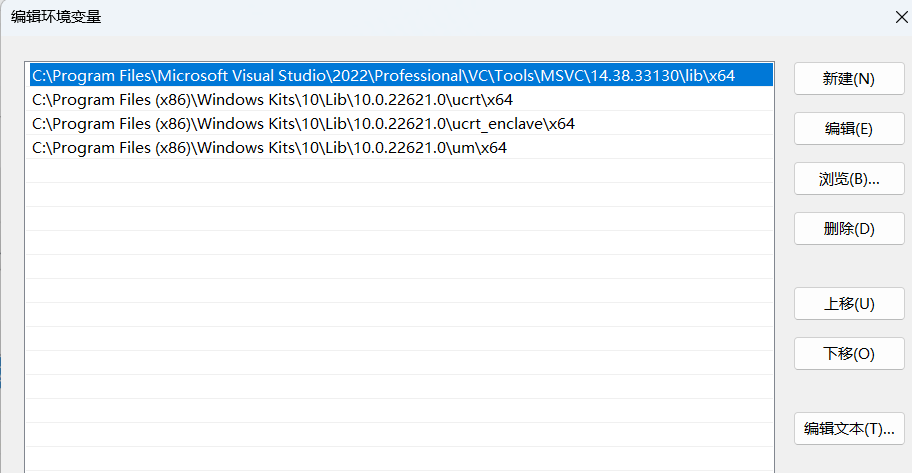Image resolution: width=912 pixels, height=473 pixels.
Task: Open the 浏览(B)... folder browser
Action: click(849, 179)
